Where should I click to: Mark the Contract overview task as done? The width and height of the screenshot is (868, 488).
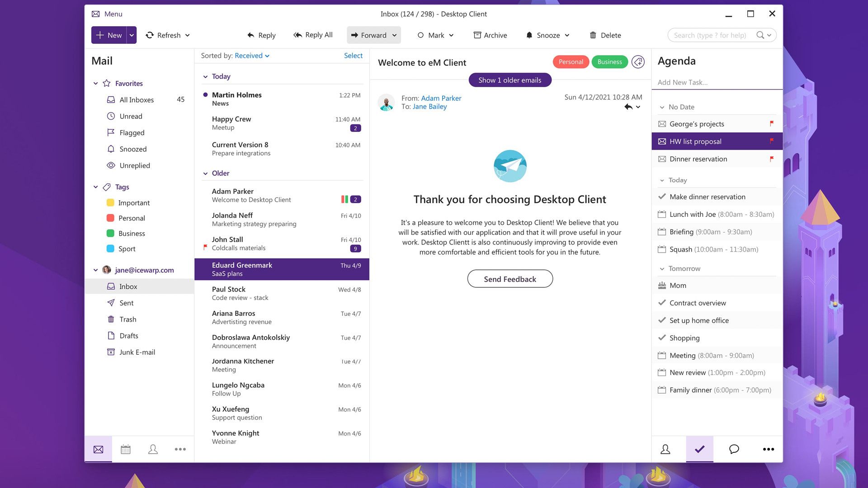point(662,303)
